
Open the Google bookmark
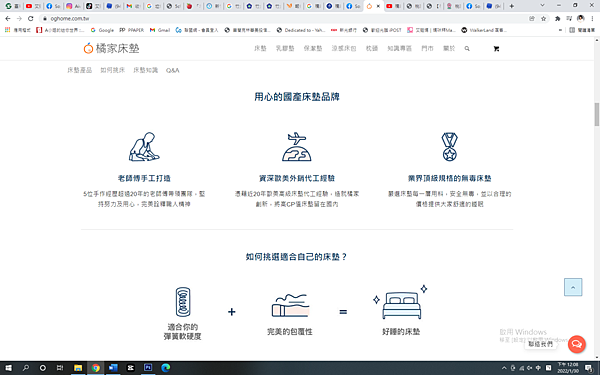click(x=102, y=30)
